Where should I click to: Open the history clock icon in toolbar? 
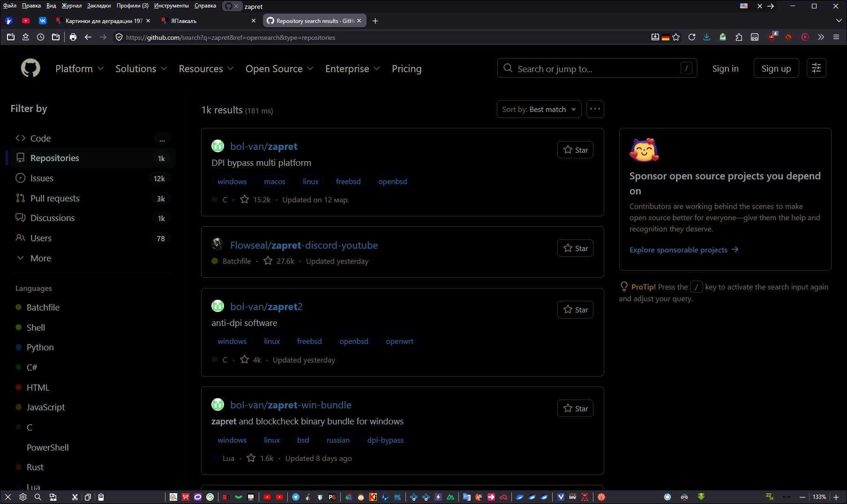coord(41,37)
